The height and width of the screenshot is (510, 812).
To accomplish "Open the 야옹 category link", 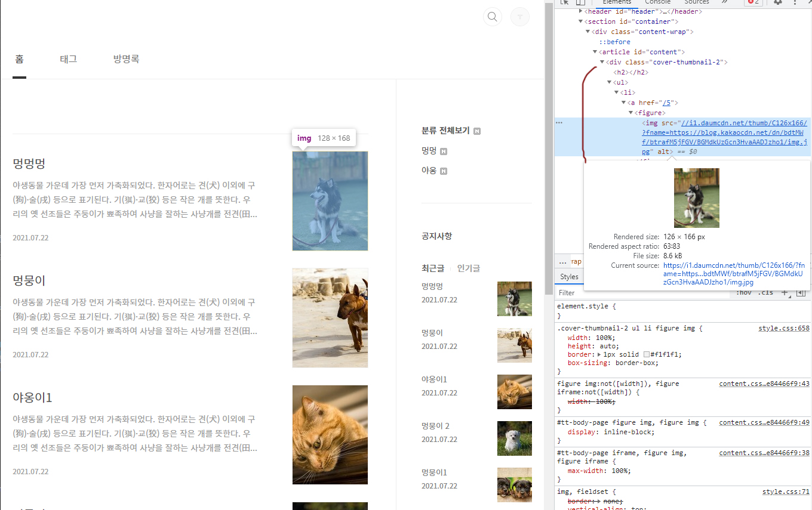I will click(x=429, y=171).
